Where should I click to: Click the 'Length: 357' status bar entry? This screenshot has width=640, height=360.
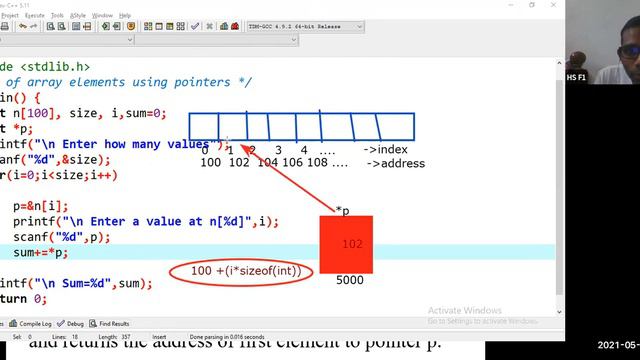pyautogui.click(x=114, y=337)
